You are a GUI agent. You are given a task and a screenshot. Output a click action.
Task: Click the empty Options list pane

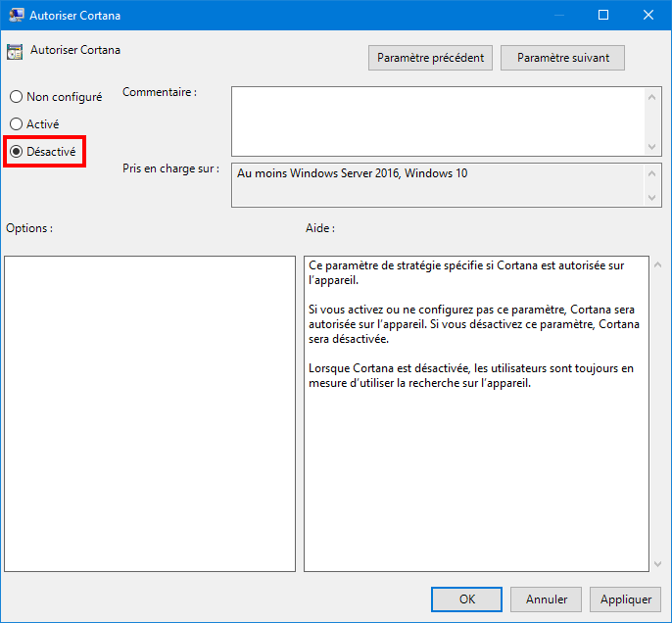(150, 413)
